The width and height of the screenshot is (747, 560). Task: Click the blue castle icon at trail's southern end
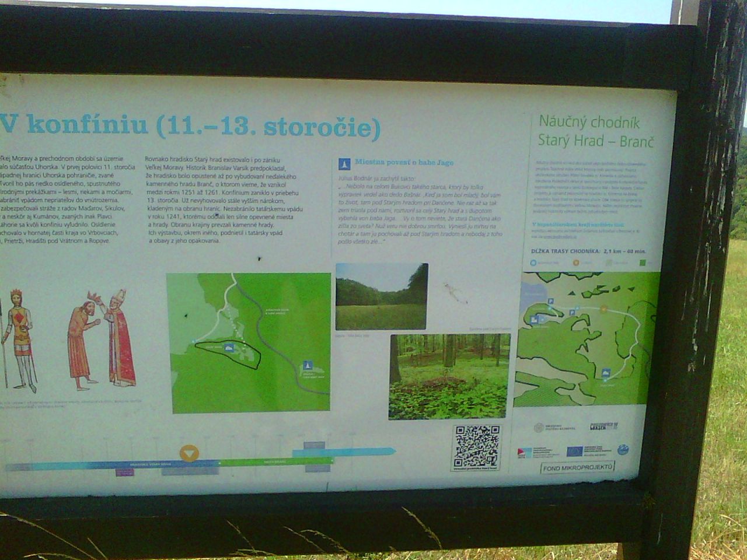coord(607,373)
